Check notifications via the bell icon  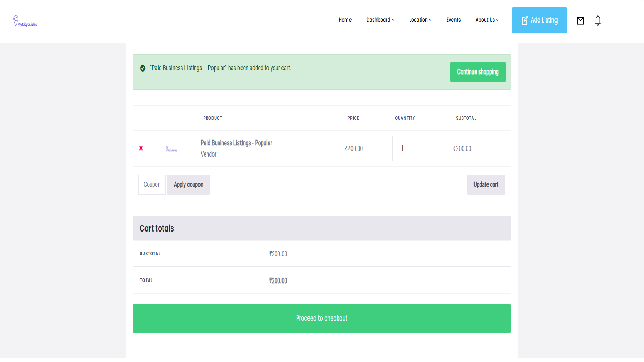pos(598,20)
